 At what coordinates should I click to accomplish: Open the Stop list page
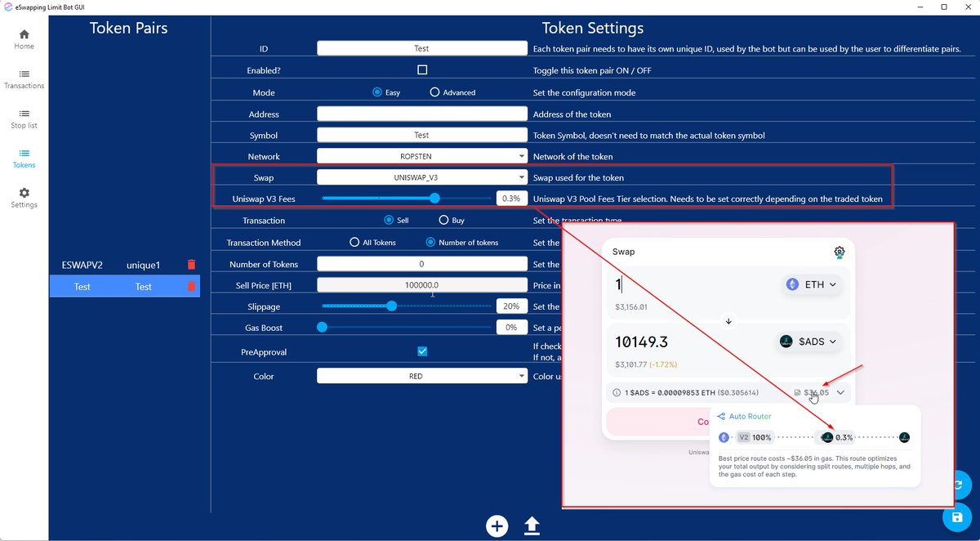(x=24, y=118)
